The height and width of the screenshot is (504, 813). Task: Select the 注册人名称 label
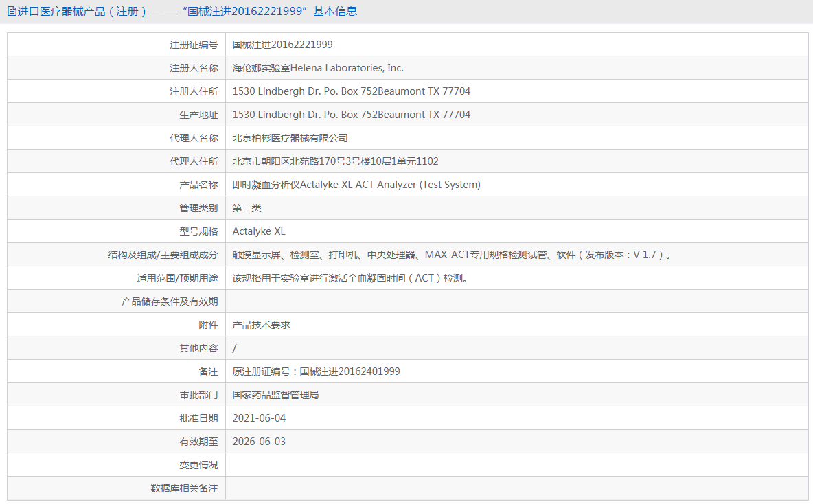pos(194,69)
